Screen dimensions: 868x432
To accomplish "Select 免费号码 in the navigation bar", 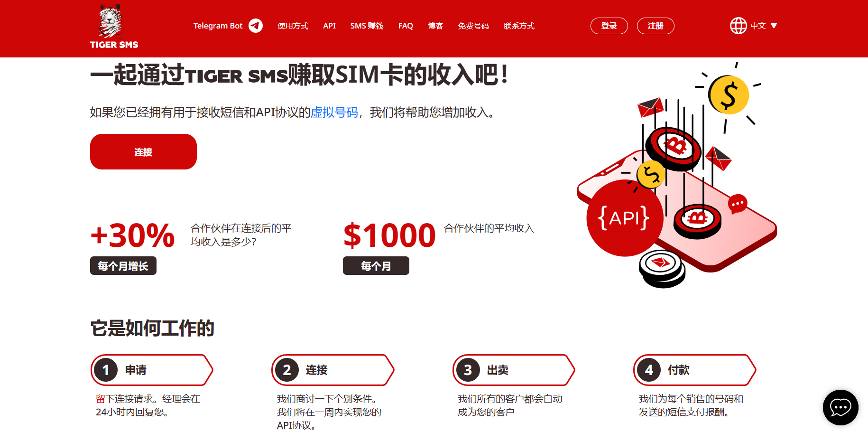I will coord(473,26).
